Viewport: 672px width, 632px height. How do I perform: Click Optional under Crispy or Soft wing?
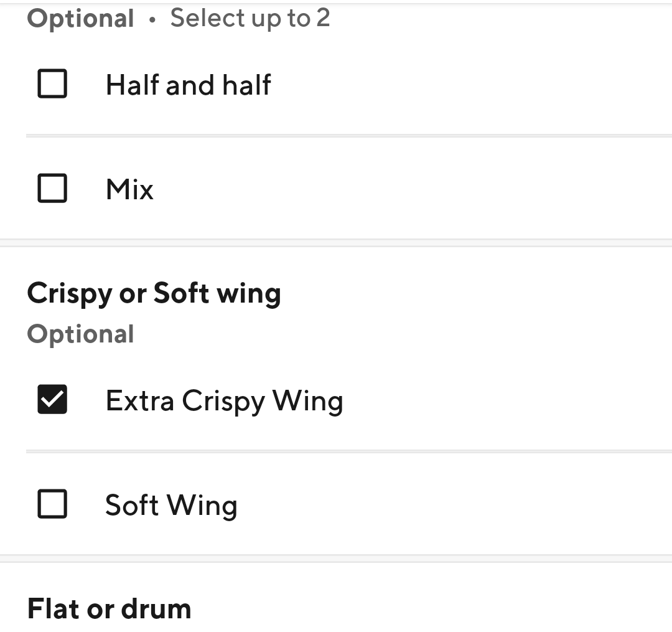point(80,334)
